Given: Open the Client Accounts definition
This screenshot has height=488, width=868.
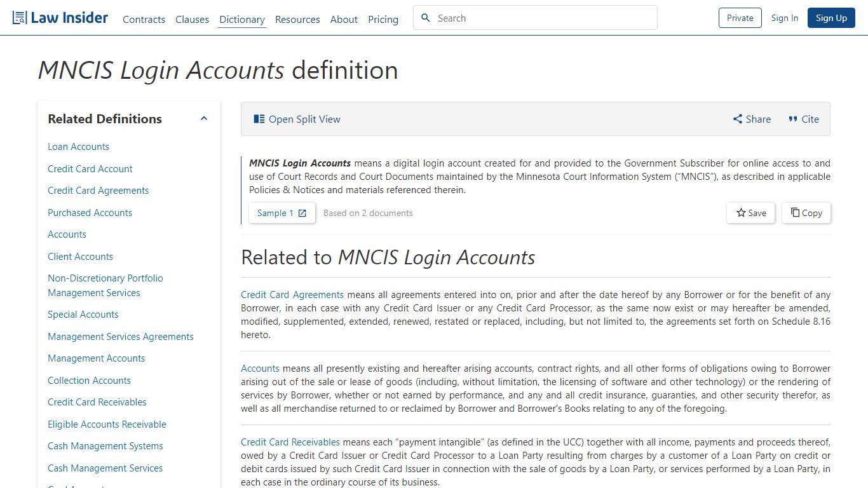Looking at the screenshot, I should coord(80,257).
